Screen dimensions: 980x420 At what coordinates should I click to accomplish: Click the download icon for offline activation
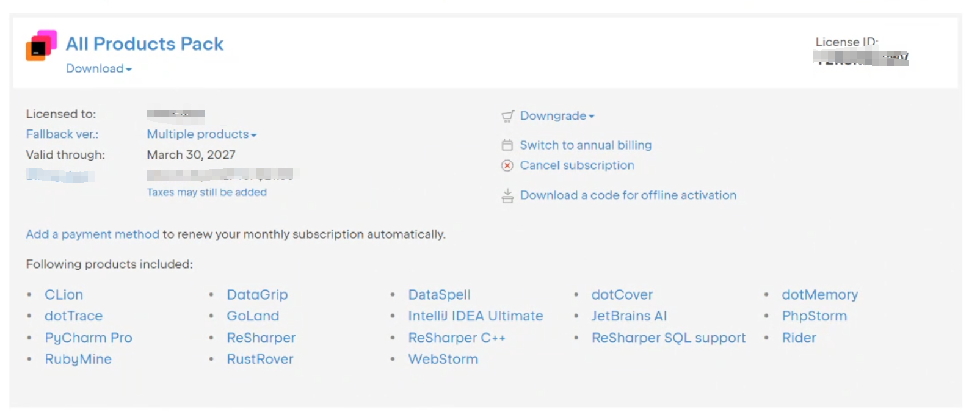coord(507,196)
